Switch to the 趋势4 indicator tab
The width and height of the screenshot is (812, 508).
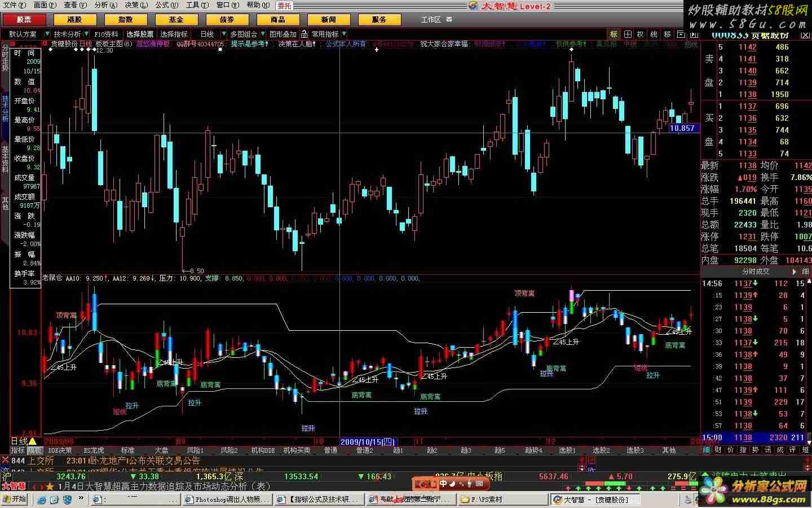pyautogui.click(x=533, y=450)
